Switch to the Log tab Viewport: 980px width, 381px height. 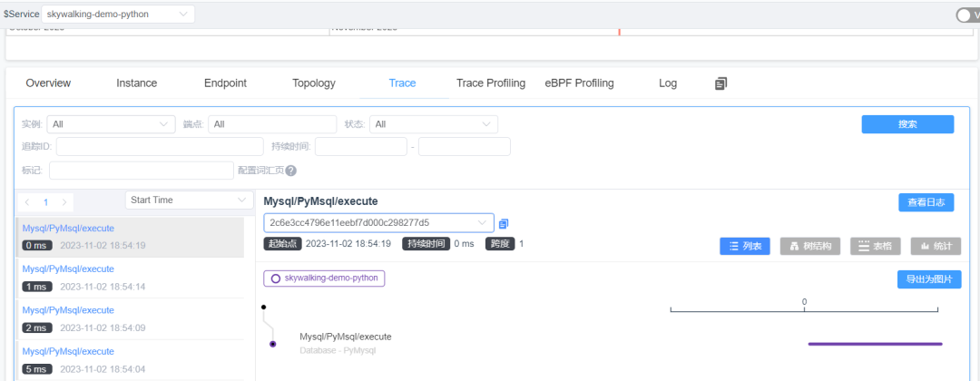click(x=668, y=83)
